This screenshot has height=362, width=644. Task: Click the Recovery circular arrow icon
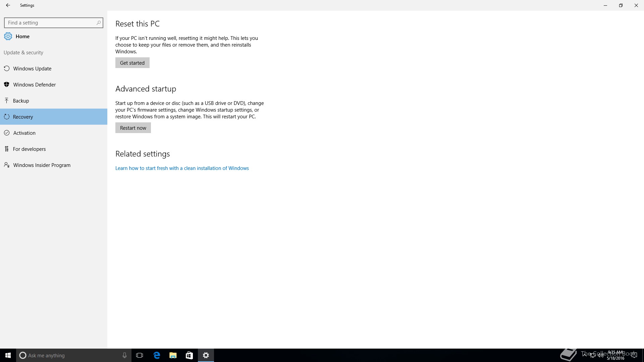click(6, 117)
